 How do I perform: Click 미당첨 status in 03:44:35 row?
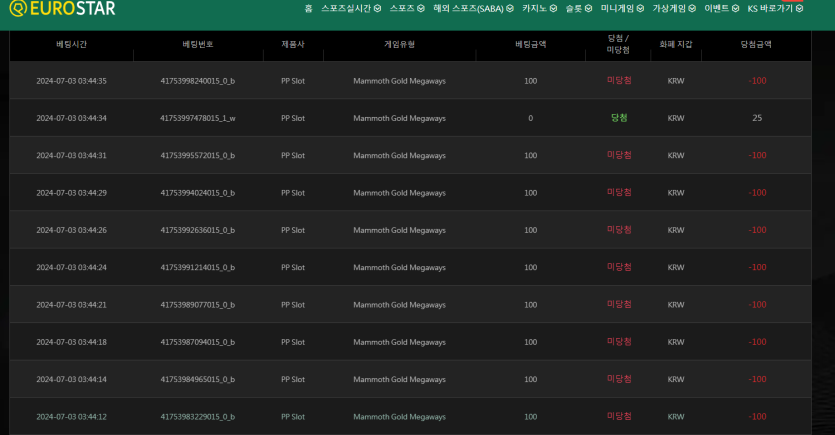(x=619, y=80)
